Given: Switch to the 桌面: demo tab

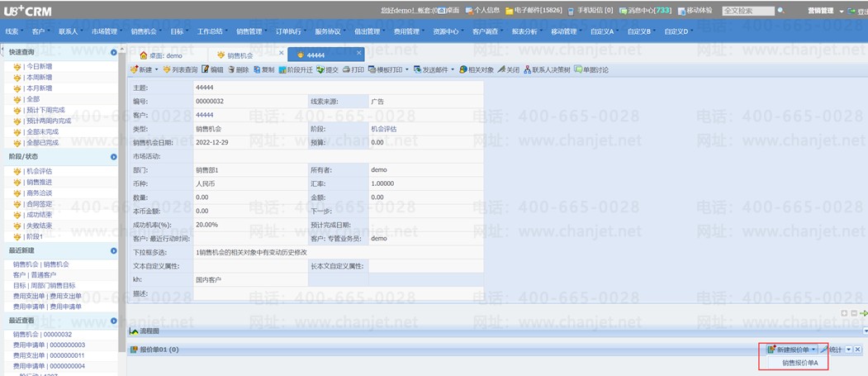Looking at the screenshot, I should pos(161,55).
